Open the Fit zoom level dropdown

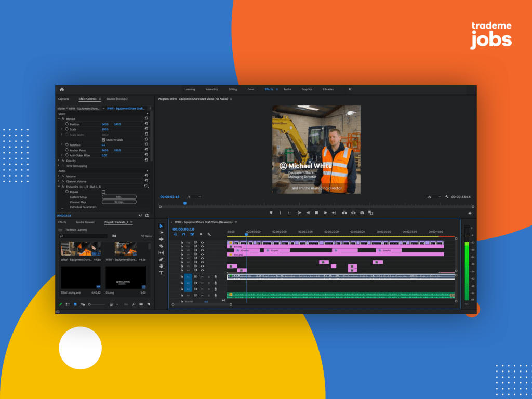(194, 197)
